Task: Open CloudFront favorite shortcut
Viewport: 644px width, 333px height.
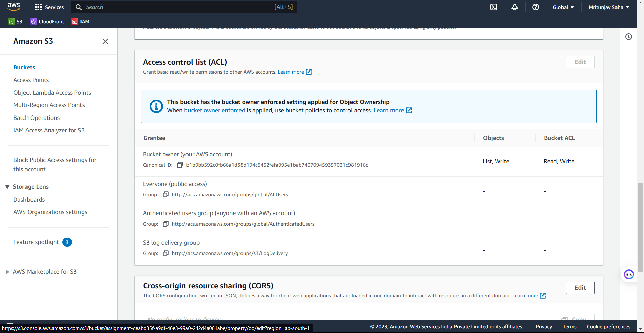Action: pyautogui.click(x=47, y=22)
